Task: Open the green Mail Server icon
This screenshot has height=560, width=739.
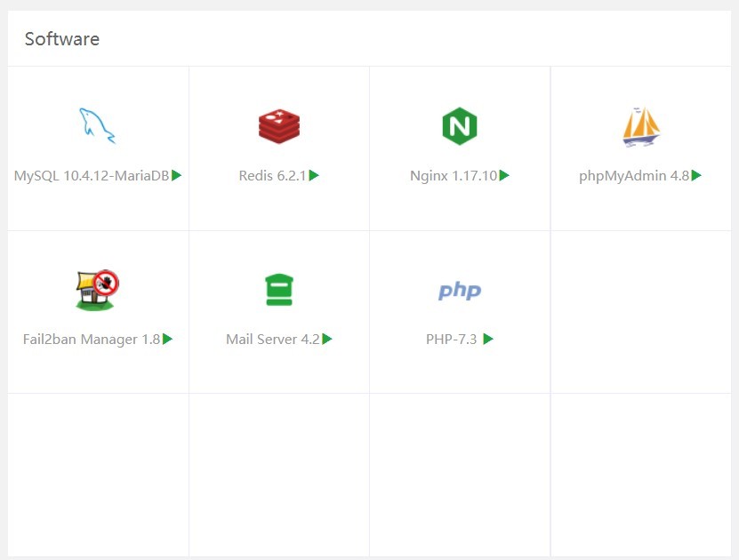Action: [x=279, y=290]
